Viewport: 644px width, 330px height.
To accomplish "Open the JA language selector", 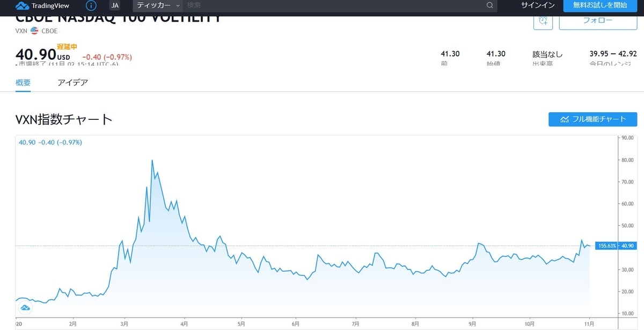I will pyautogui.click(x=115, y=6).
